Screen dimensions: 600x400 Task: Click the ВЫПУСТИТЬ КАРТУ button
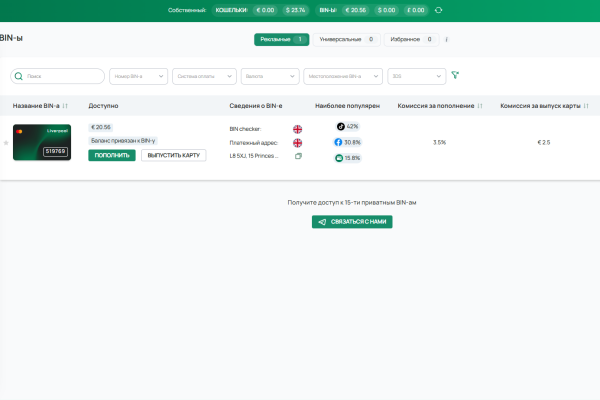click(x=174, y=155)
